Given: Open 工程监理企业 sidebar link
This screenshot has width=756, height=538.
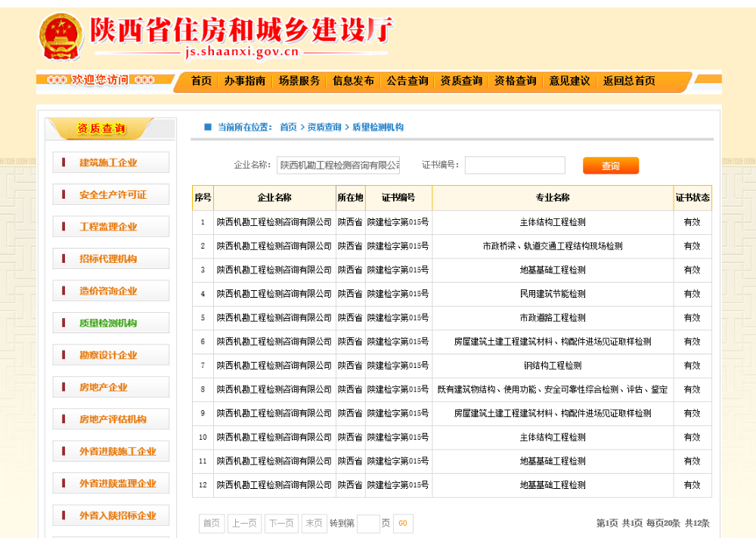Looking at the screenshot, I should [x=109, y=227].
